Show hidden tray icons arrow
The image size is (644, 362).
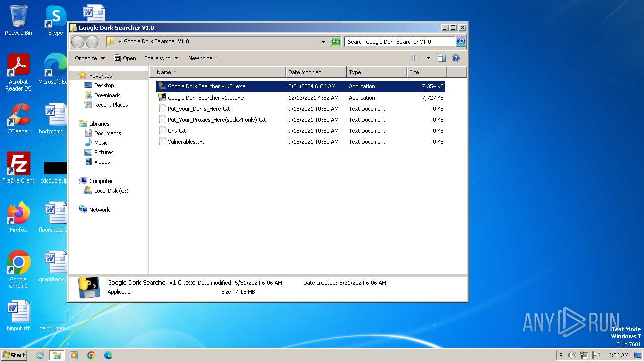561,355
